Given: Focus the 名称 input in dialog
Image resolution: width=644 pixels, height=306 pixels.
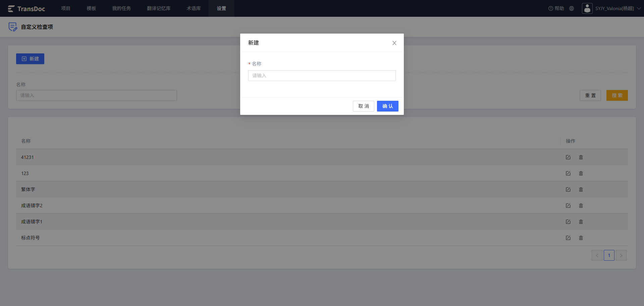Looking at the screenshot, I should [x=322, y=76].
